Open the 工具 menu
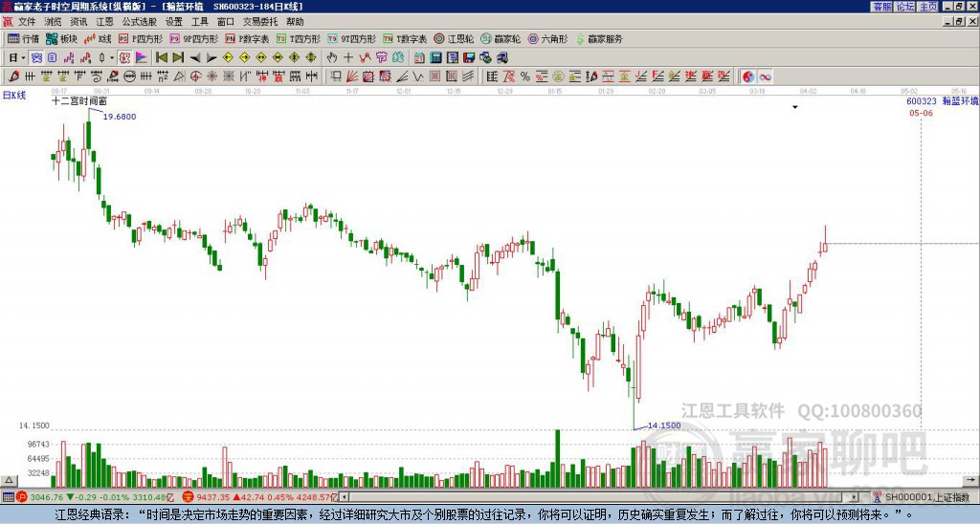Viewport: 980px width, 524px height. click(x=199, y=22)
